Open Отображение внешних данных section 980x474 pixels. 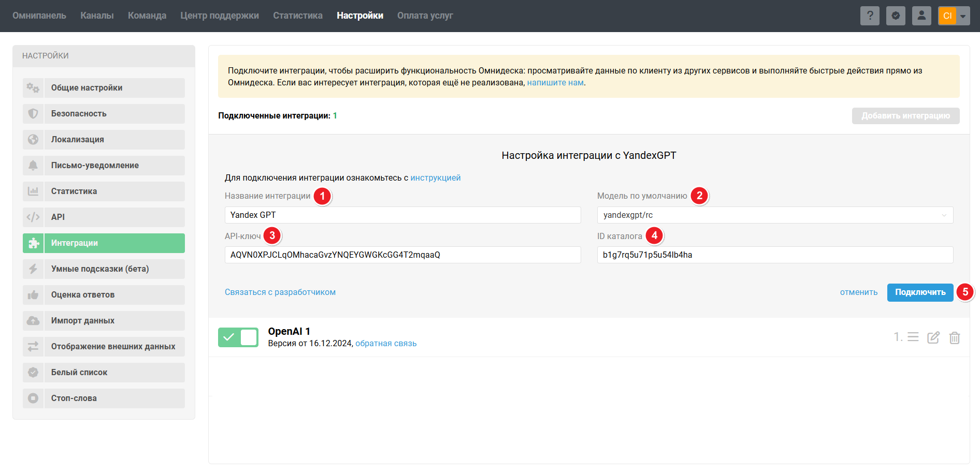tap(104, 347)
